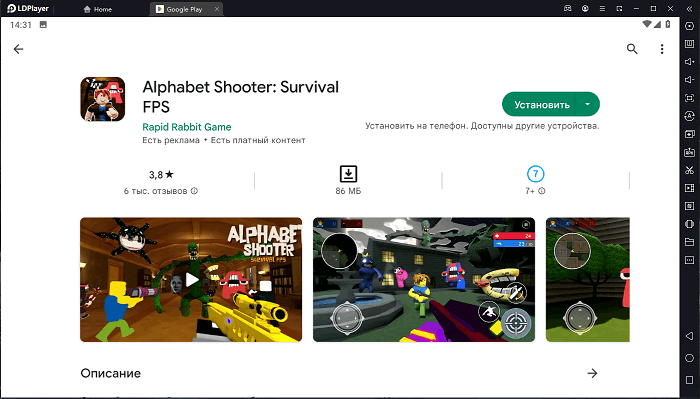Install the app with the Установить button
This screenshot has width=700, height=399.
542,104
